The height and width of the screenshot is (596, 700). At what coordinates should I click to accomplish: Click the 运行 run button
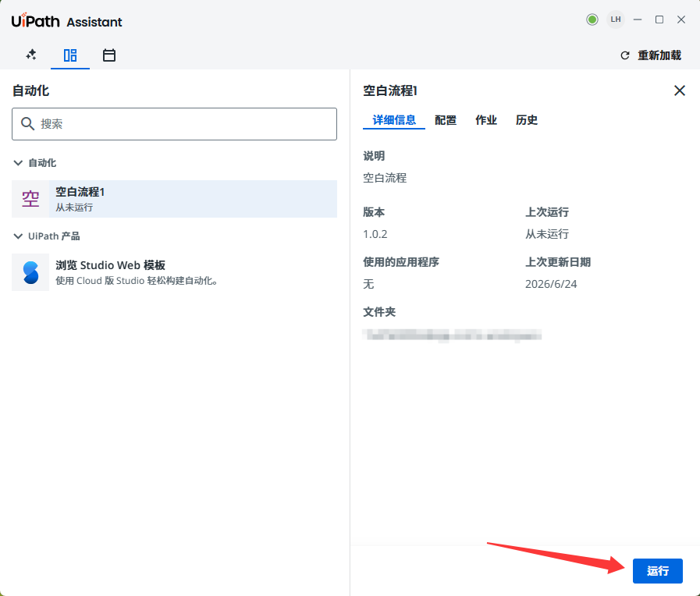(x=658, y=570)
